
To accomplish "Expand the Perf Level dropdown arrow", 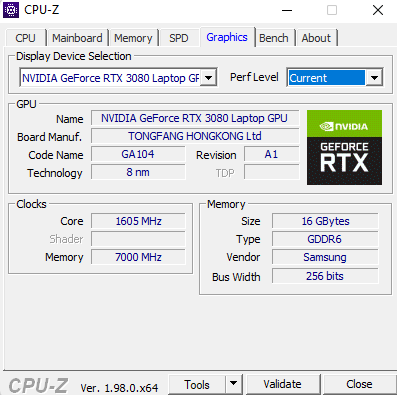I will point(374,78).
